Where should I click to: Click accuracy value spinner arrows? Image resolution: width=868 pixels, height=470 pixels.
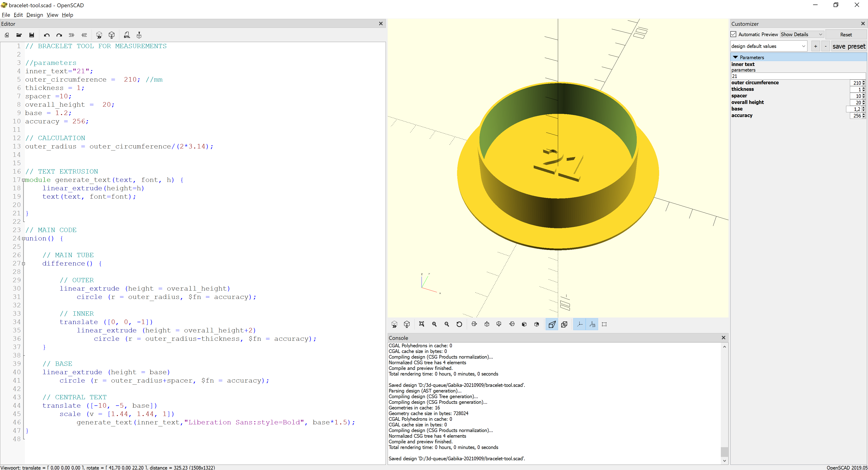coord(864,115)
